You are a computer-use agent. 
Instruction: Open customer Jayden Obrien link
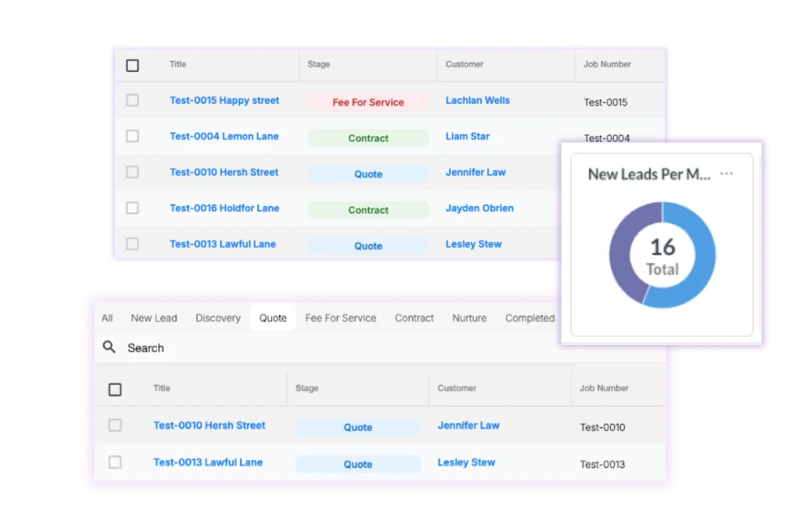click(479, 208)
